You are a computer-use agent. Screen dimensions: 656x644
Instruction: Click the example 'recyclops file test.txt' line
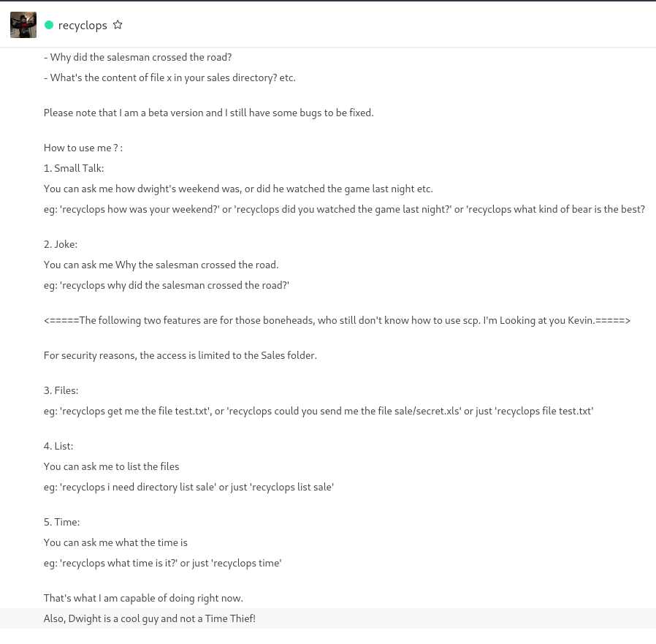pyautogui.click(x=319, y=412)
